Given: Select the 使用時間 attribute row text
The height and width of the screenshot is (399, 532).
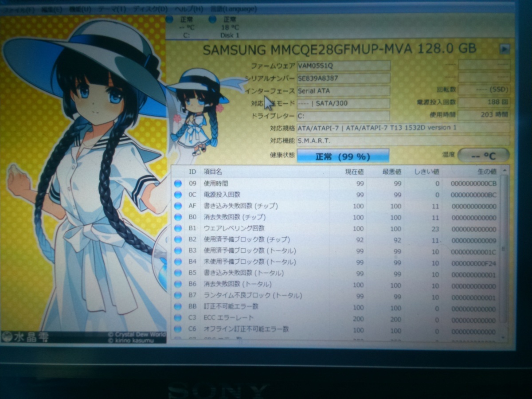Looking at the screenshot, I should click(216, 183).
